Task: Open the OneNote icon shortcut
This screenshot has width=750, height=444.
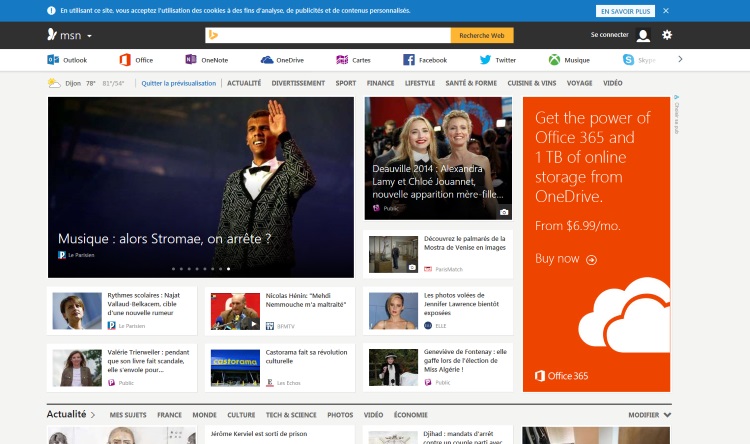Action: coord(191,59)
